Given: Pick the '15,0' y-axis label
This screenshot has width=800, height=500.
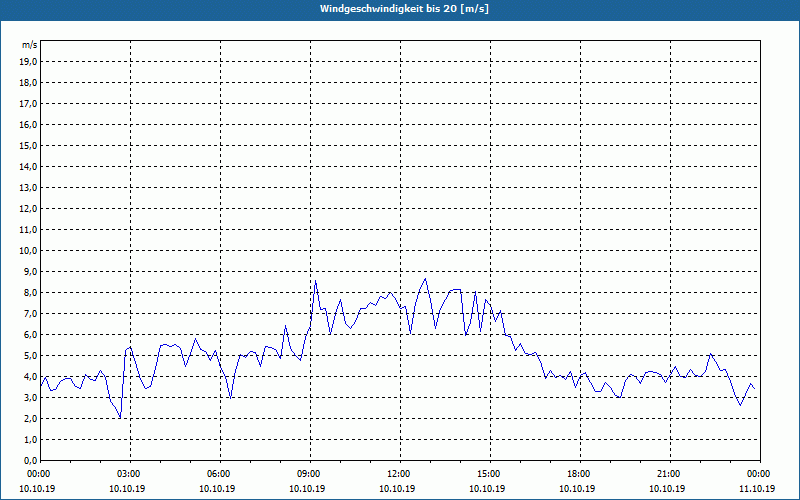Looking at the screenshot, I should (28, 145).
